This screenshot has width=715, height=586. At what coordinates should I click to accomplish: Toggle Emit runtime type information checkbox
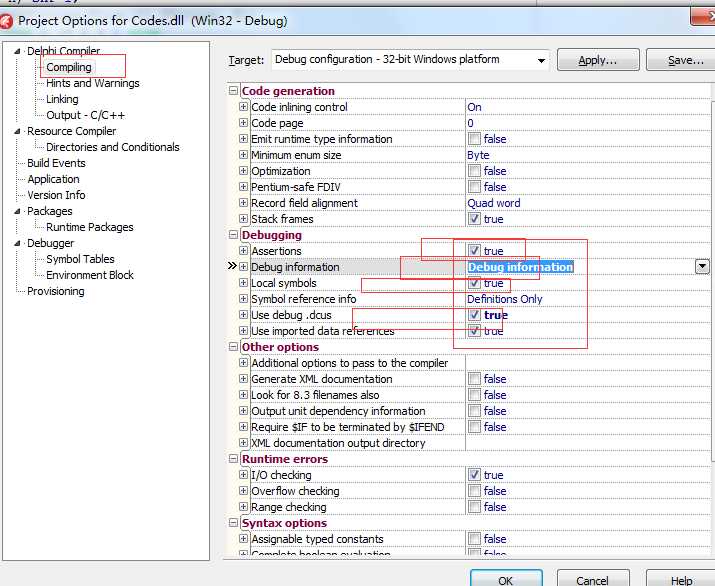coord(474,139)
